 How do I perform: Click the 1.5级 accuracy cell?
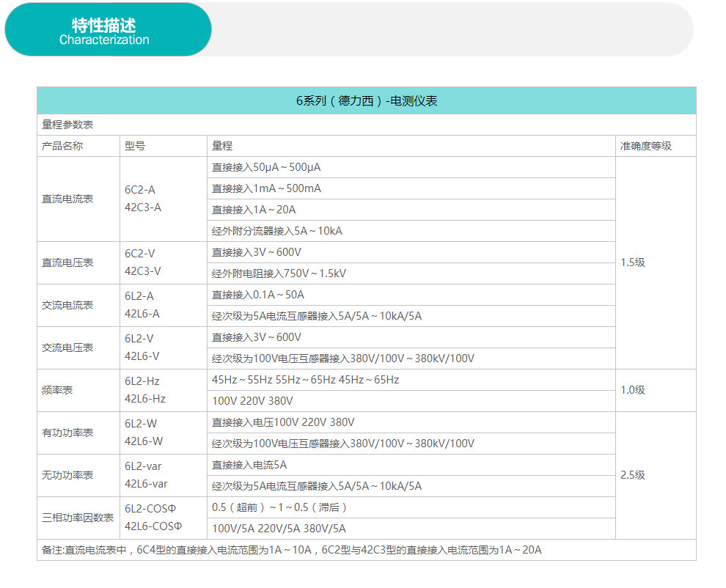pyautogui.click(x=633, y=262)
